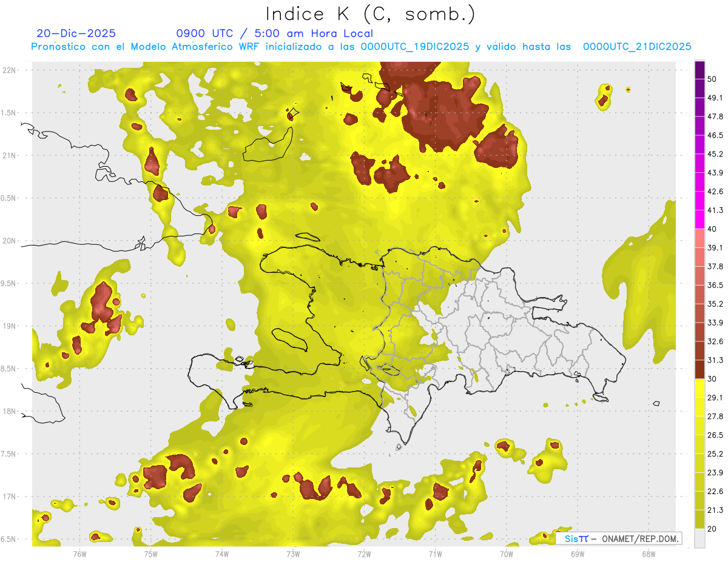Click the latitude label "21N"

click(8, 155)
